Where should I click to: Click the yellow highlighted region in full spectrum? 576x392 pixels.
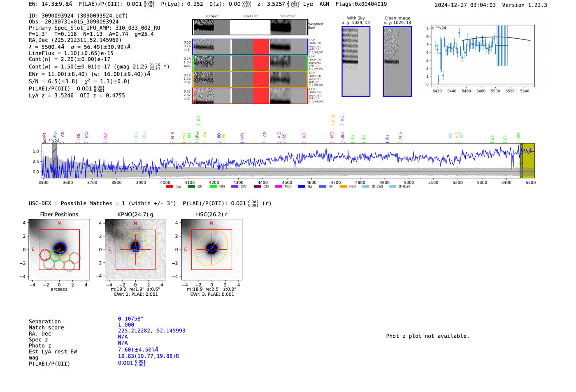(x=527, y=161)
